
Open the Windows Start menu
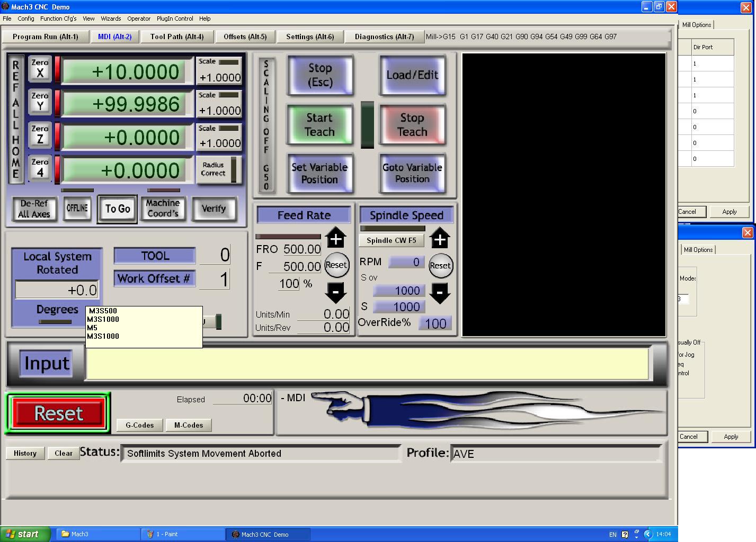click(25, 534)
